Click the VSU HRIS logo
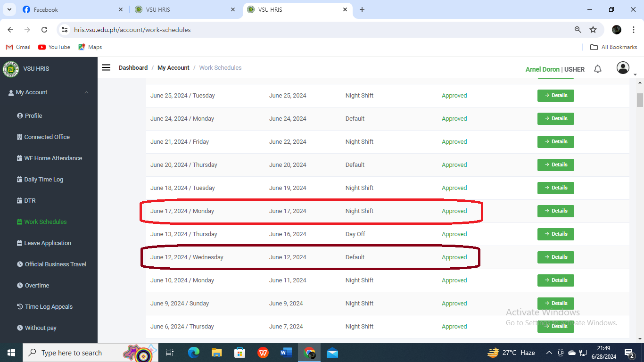The width and height of the screenshot is (644, 362). click(x=10, y=69)
